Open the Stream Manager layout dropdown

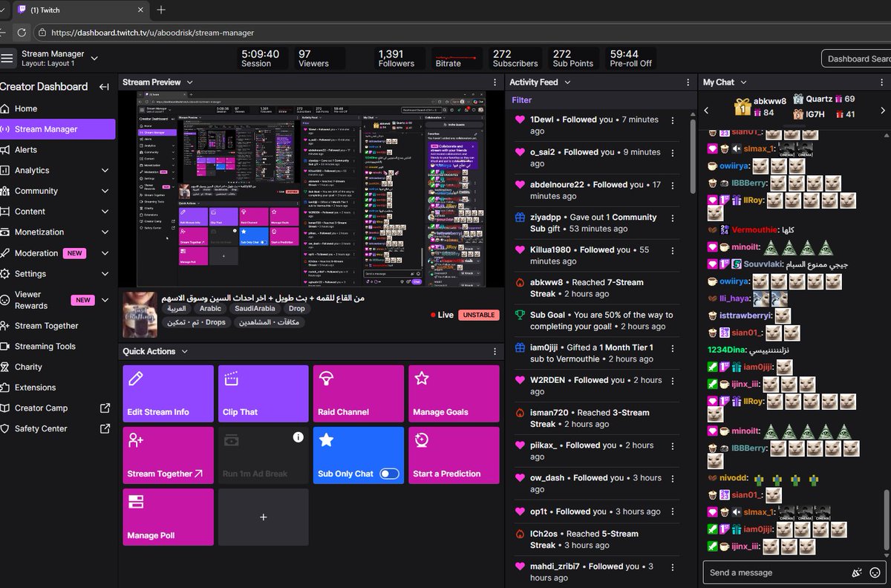pyautogui.click(x=94, y=59)
